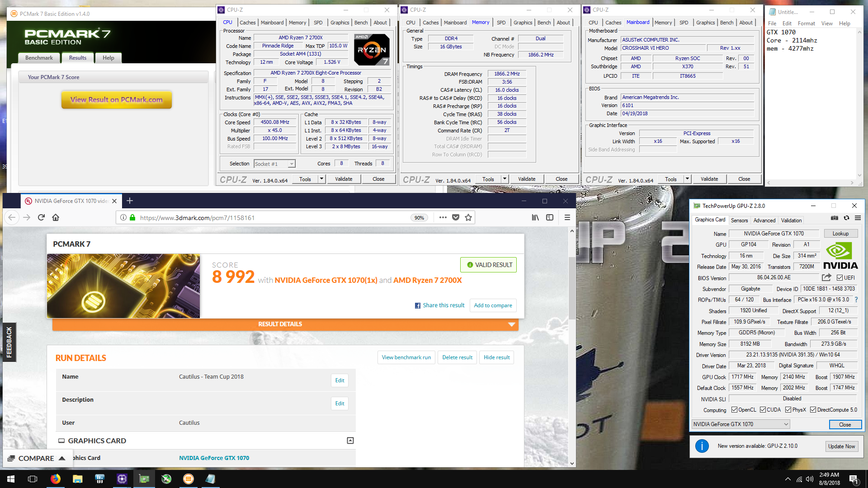Click View benchmark run button
Image resolution: width=868 pixels, height=488 pixels.
406,357
